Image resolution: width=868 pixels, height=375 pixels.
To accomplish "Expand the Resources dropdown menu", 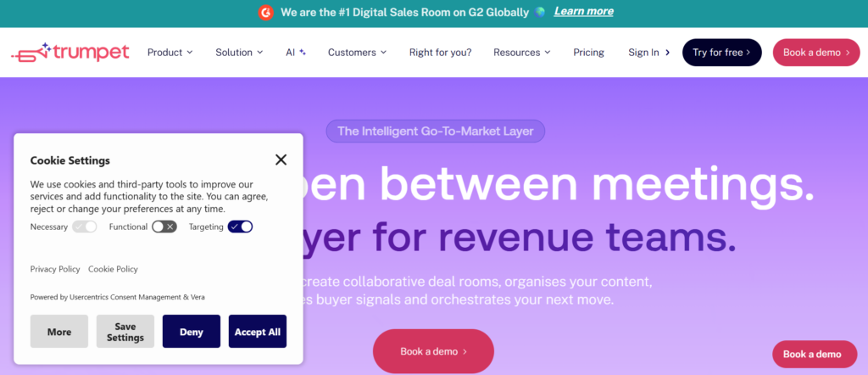I will [522, 53].
